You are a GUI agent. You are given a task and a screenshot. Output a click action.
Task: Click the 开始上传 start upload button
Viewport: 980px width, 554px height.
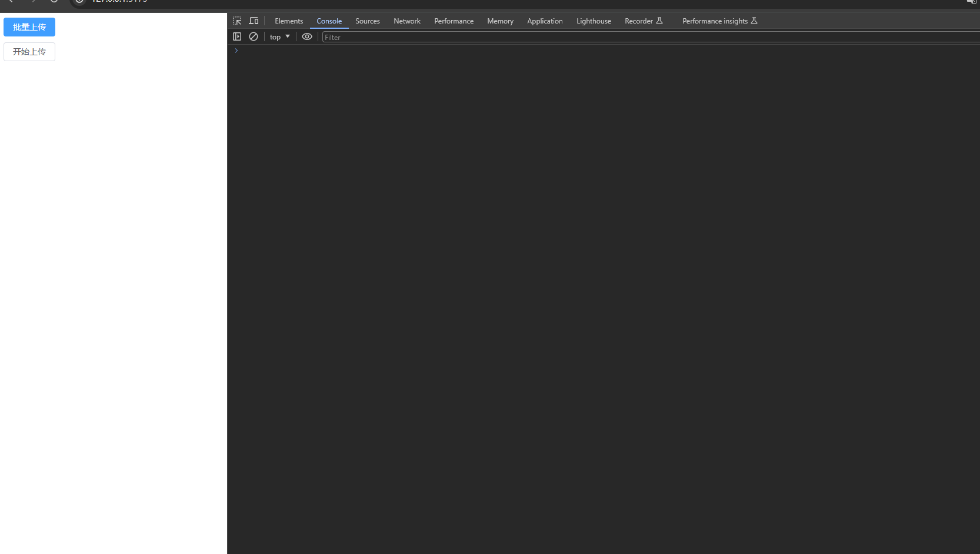pyautogui.click(x=29, y=52)
